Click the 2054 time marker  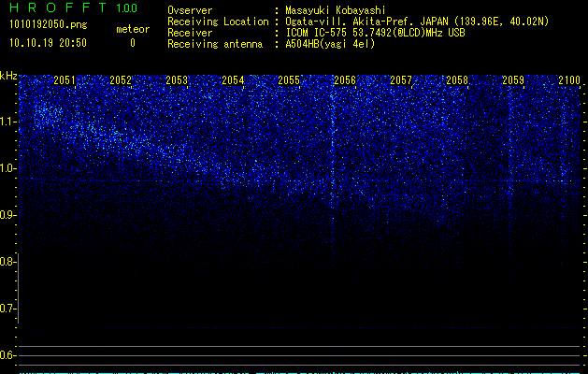233,80
